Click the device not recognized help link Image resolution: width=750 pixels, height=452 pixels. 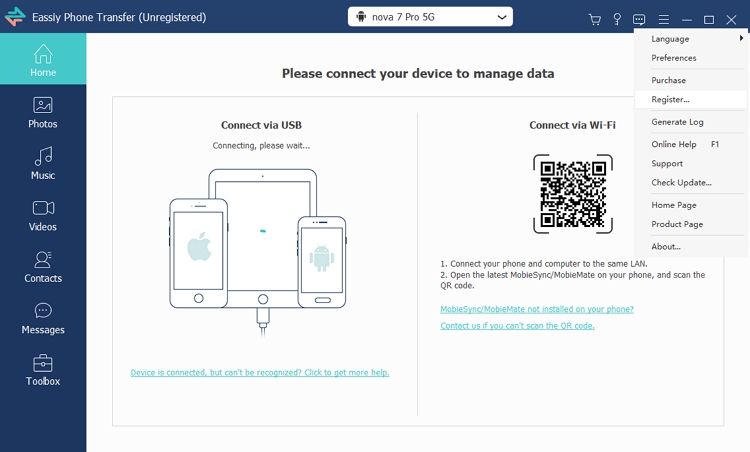tap(260, 373)
